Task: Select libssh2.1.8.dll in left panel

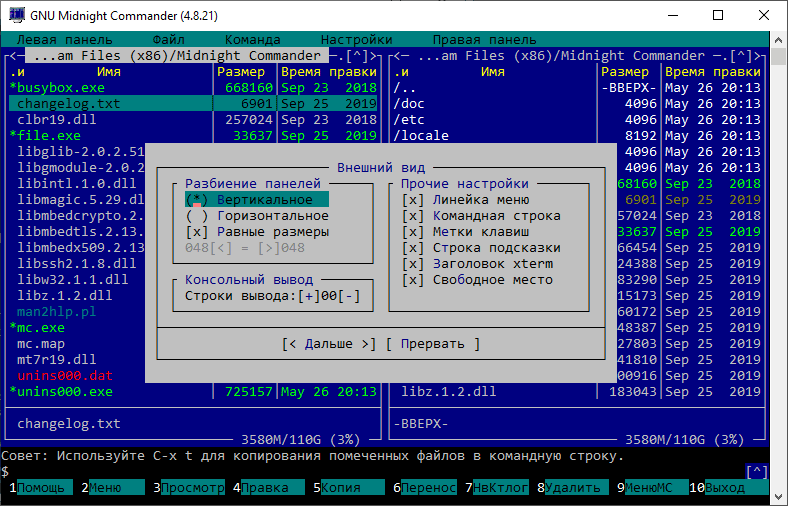Action: click(x=76, y=264)
